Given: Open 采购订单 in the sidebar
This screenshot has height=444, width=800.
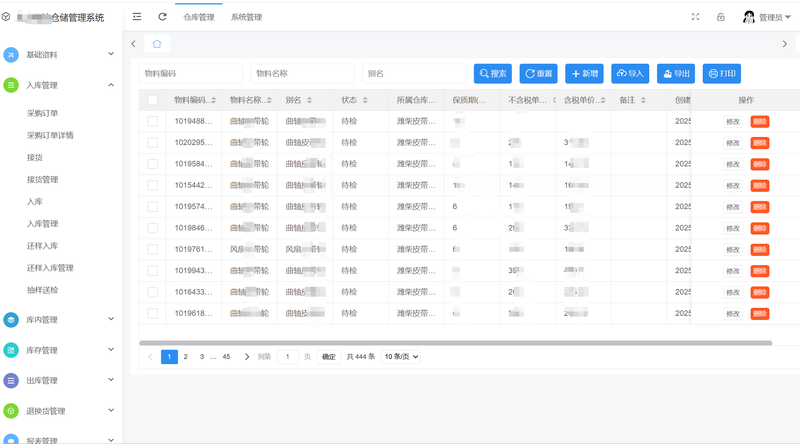Looking at the screenshot, I should pyautogui.click(x=42, y=113).
